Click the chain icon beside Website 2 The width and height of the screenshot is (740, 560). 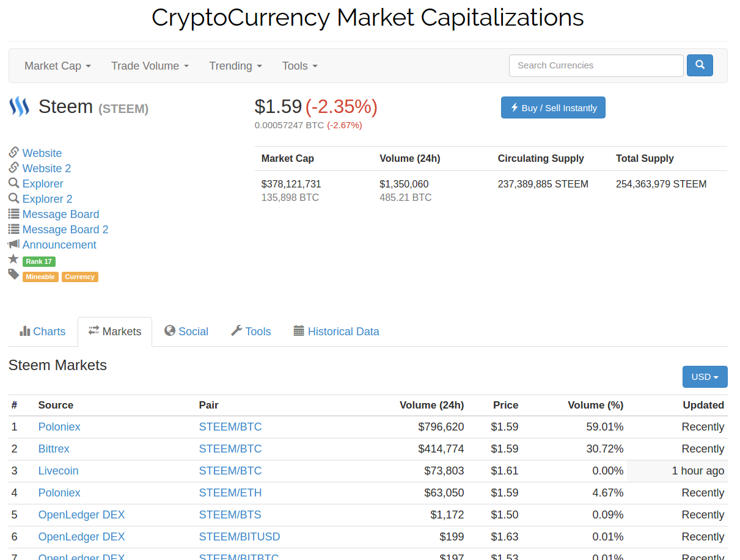[13, 167]
